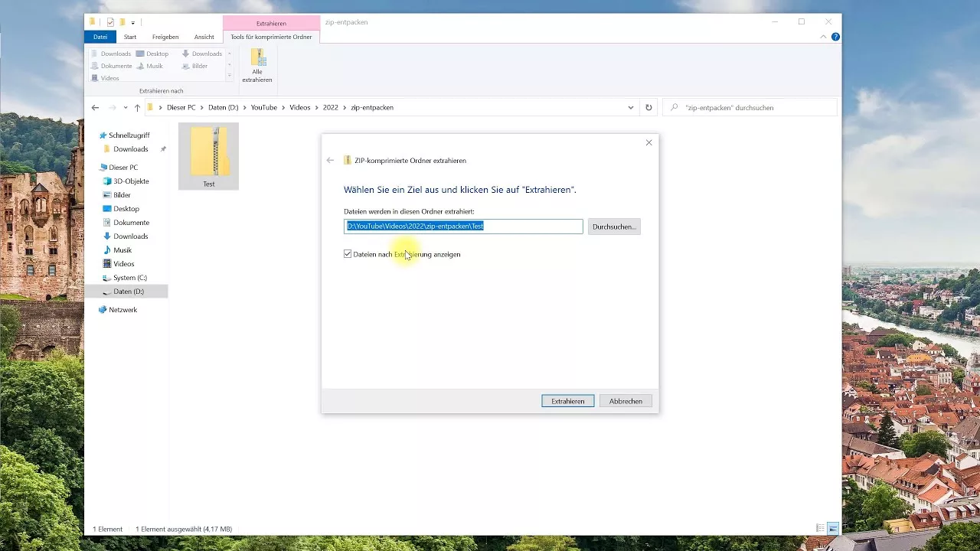This screenshot has width=980, height=551.
Task: Switch to the Ansicht ribbon tab
Action: [x=204, y=36]
